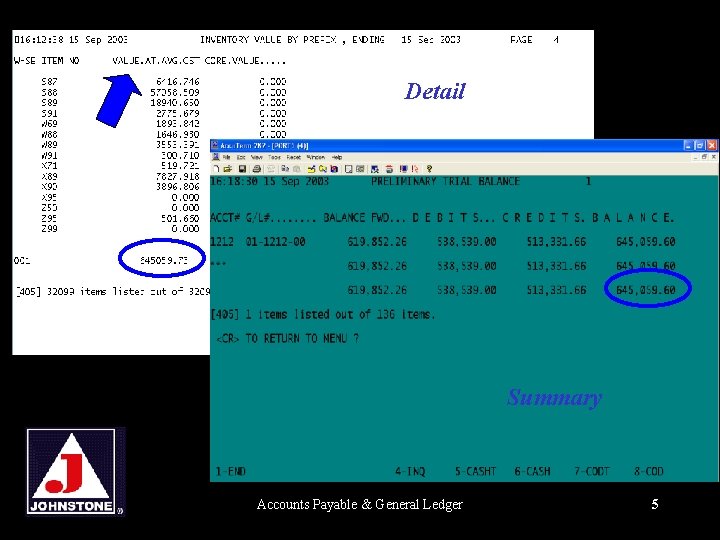The image size is (720, 540).
Task: Click credits '513,331.66' in the 1212 row
Action: [556, 242]
